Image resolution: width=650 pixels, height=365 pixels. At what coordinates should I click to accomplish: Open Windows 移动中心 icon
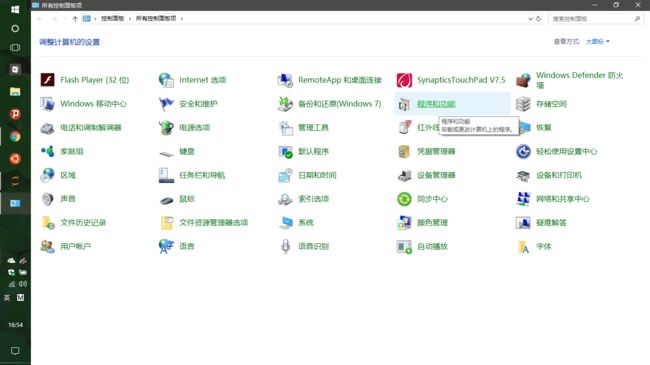pyautogui.click(x=47, y=104)
